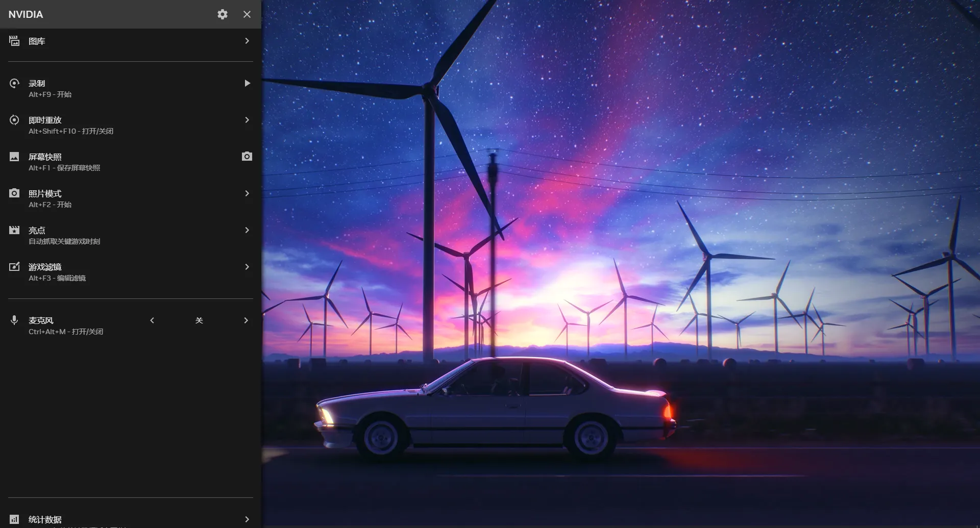Image resolution: width=980 pixels, height=528 pixels.
Task: Click the 麦克风 microphone icon
Action: 14,320
